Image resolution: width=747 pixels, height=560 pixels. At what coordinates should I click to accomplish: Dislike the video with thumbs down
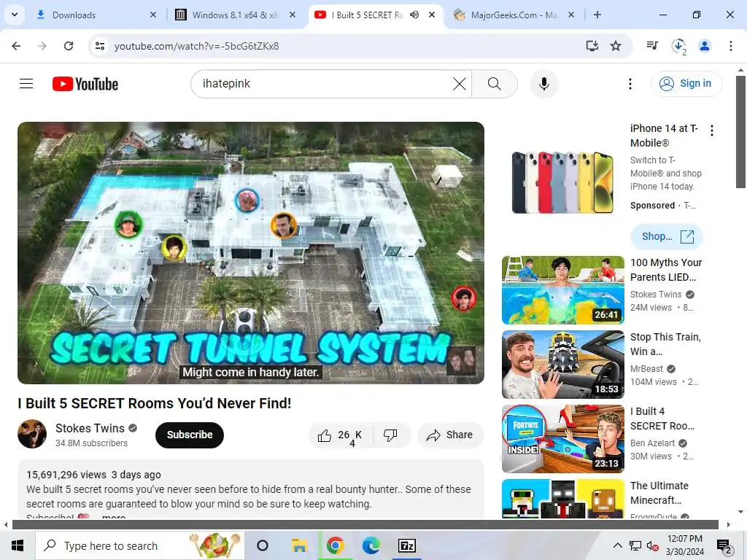point(391,435)
